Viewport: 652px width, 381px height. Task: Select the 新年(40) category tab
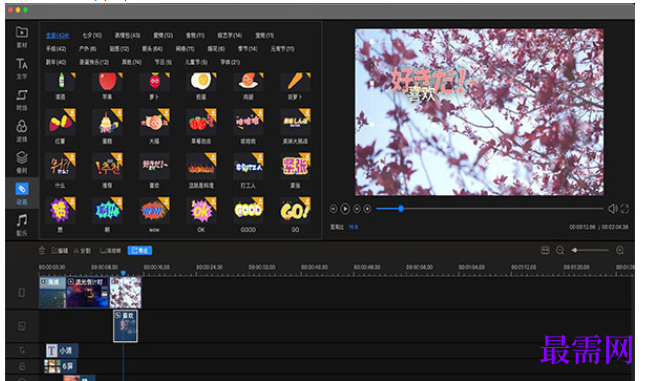pyautogui.click(x=56, y=62)
